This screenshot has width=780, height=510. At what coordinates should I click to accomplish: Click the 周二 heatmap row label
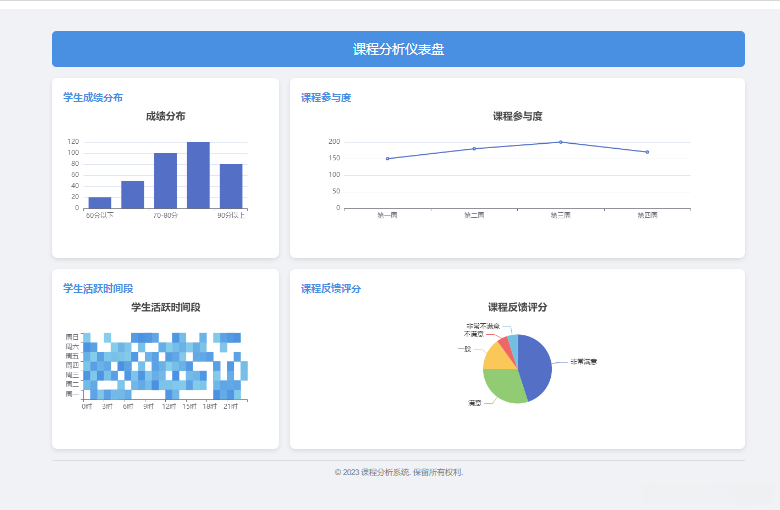[x=72, y=384]
